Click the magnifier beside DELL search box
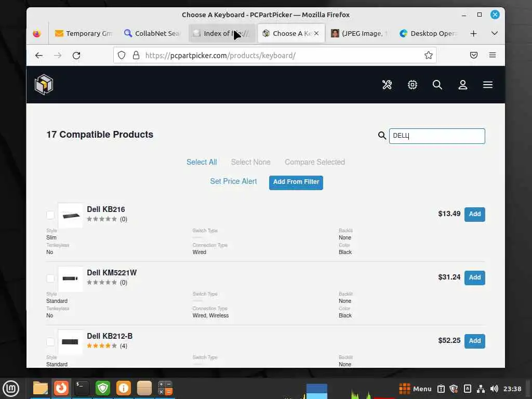This screenshot has width=532, height=399. pos(382,136)
